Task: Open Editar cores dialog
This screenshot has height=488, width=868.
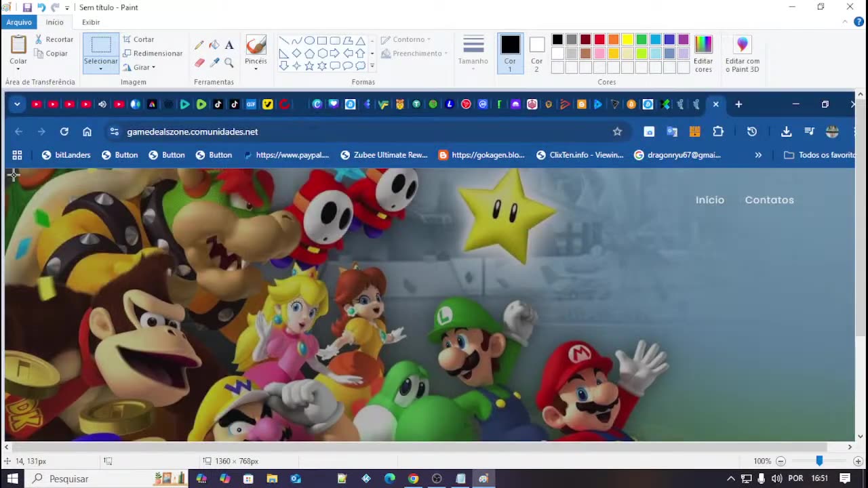Action: (x=703, y=54)
